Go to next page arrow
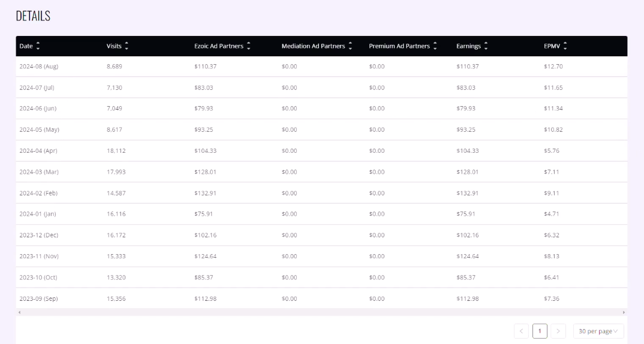The width and height of the screenshot is (644, 344). tap(558, 331)
